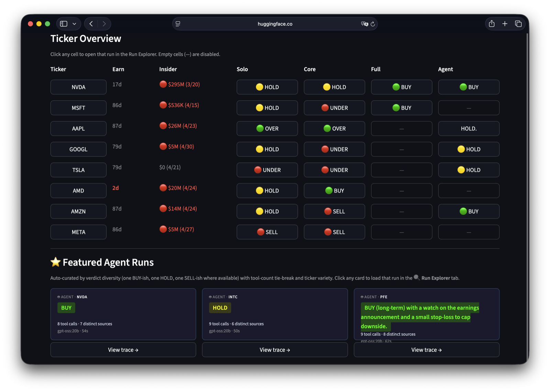This screenshot has height=392, width=550.
Task: Click the huggingface.co address field
Action: tap(275, 24)
